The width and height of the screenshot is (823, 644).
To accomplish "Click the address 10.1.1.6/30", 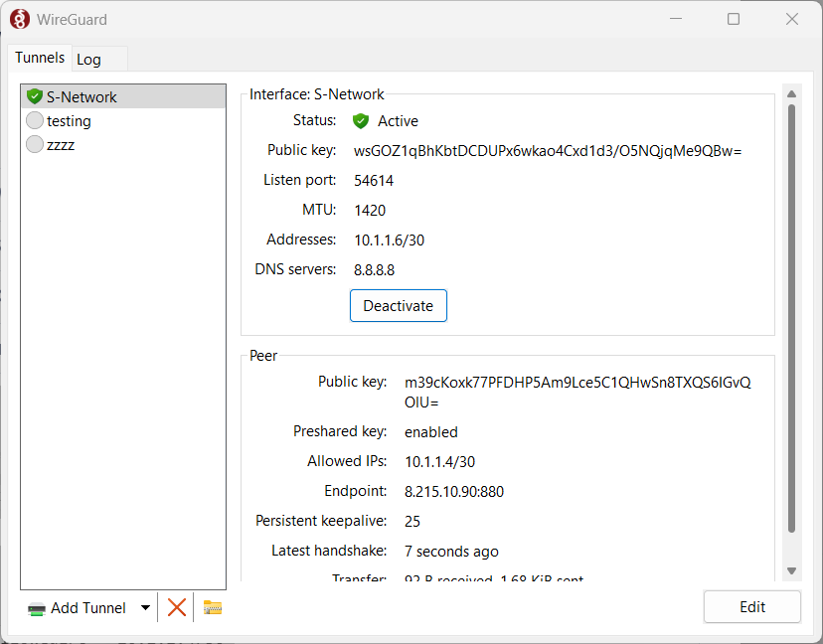I will pos(389,241).
